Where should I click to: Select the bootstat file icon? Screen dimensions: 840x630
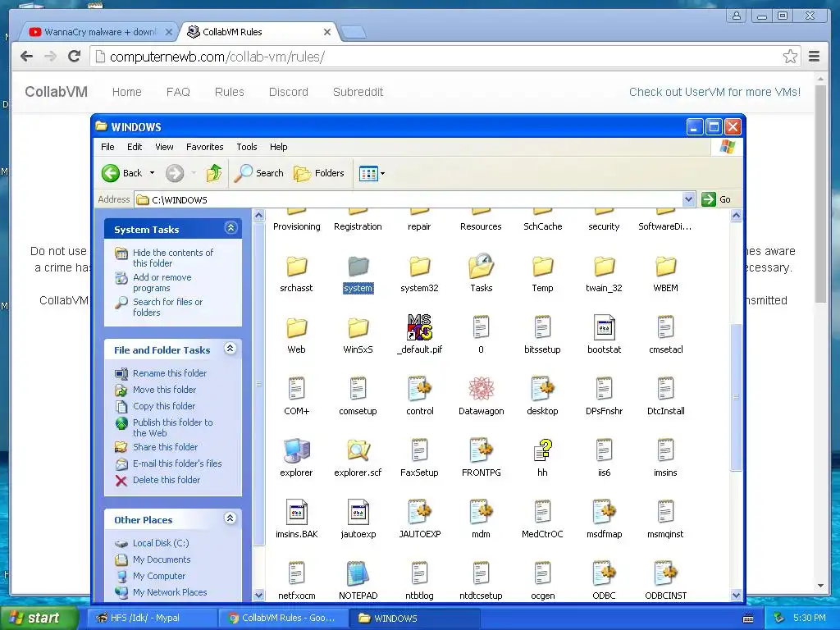click(605, 327)
